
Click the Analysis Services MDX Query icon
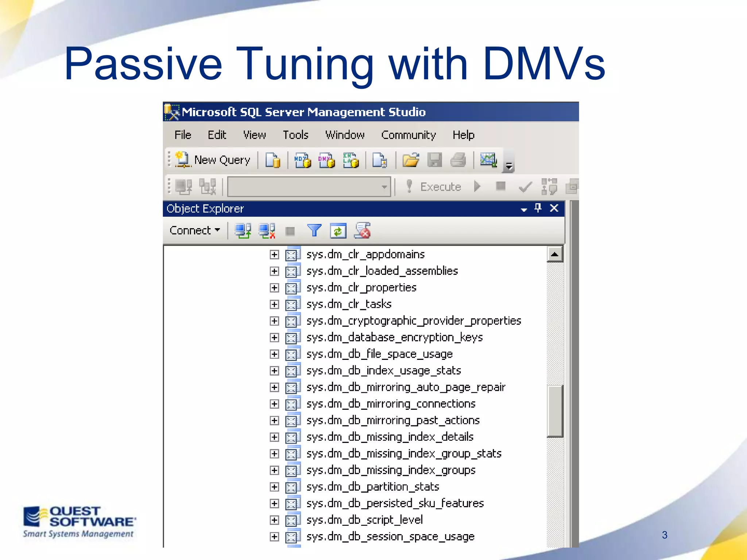[302, 160]
